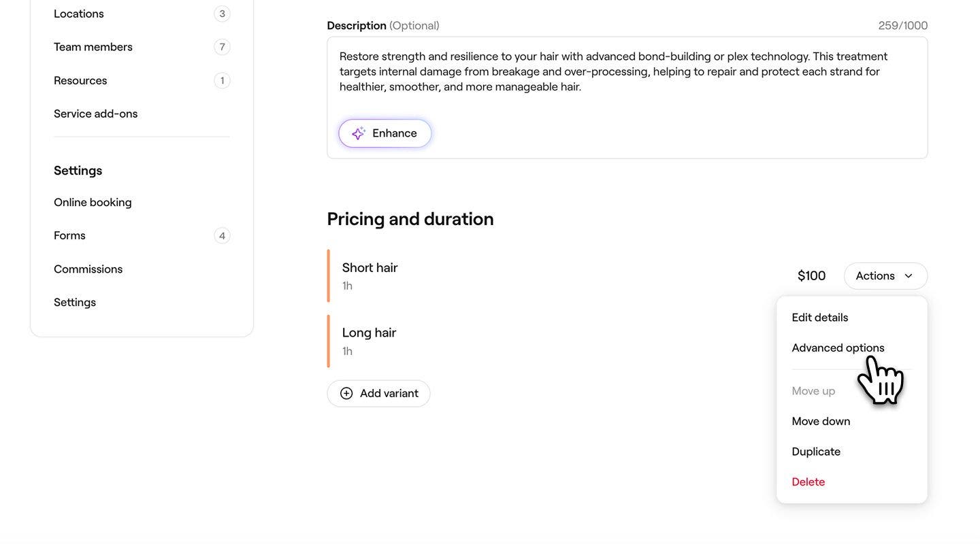Viewport: 980px width, 544px height.
Task: Go to Resources in the sidebar
Action: [80, 80]
